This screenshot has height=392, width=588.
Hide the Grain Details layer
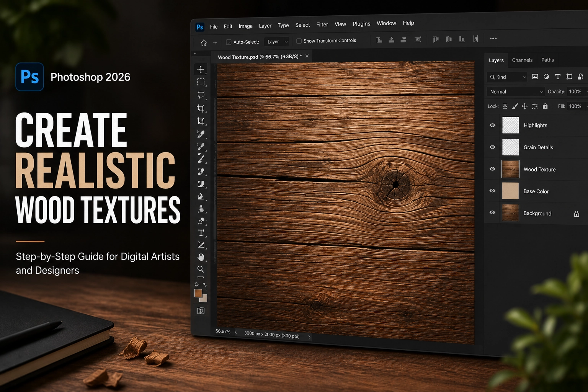tap(493, 147)
